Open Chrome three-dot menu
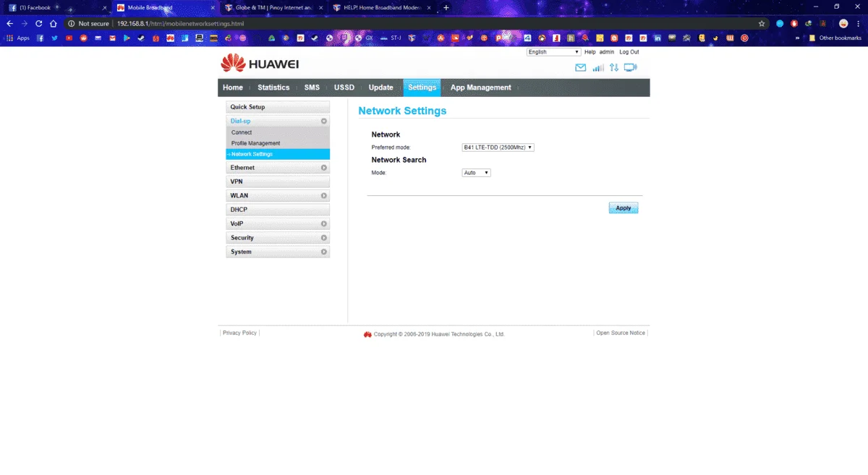 (858, 23)
